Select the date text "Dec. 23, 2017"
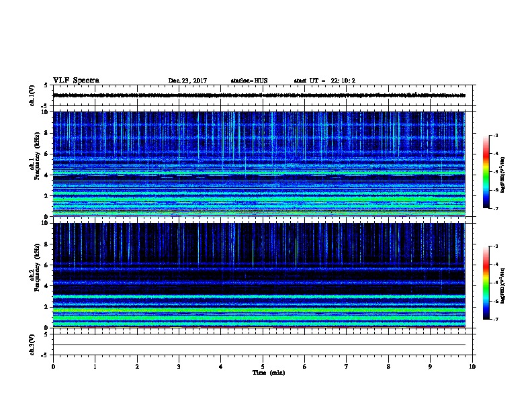The height and width of the screenshot is (411, 532). coord(187,81)
